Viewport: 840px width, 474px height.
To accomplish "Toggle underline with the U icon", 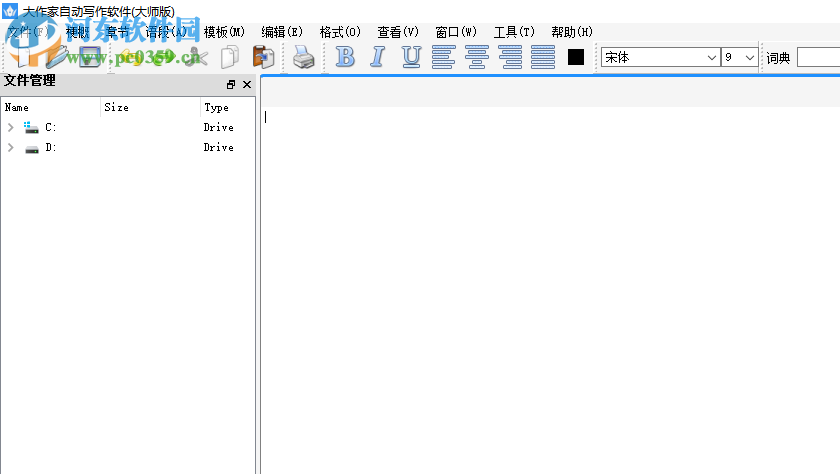I will click(411, 56).
